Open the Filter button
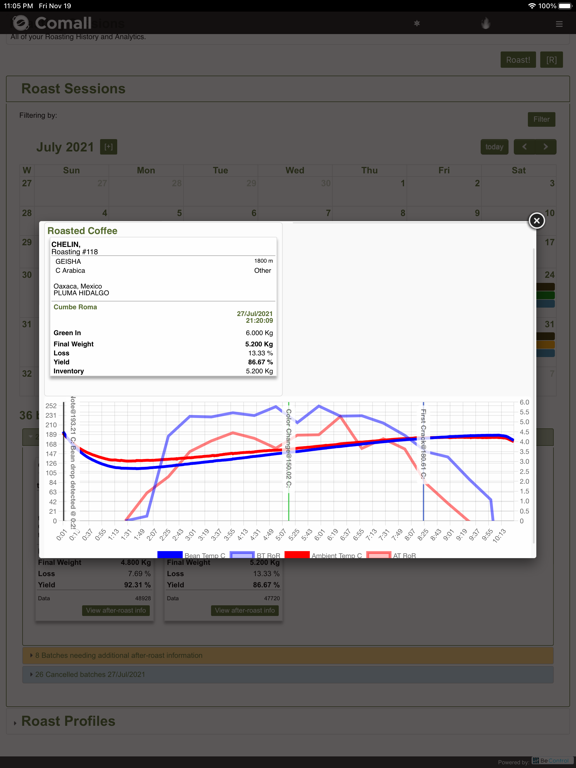576x768 pixels. point(541,119)
